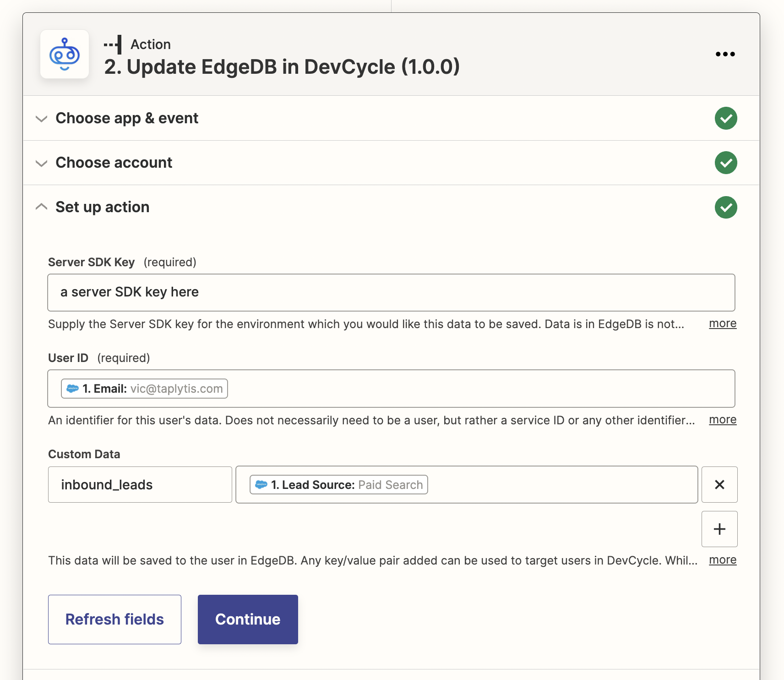784x680 pixels.
Task: Click the step title Update EdgeDB in DevCycle
Action: tap(282, 67)
